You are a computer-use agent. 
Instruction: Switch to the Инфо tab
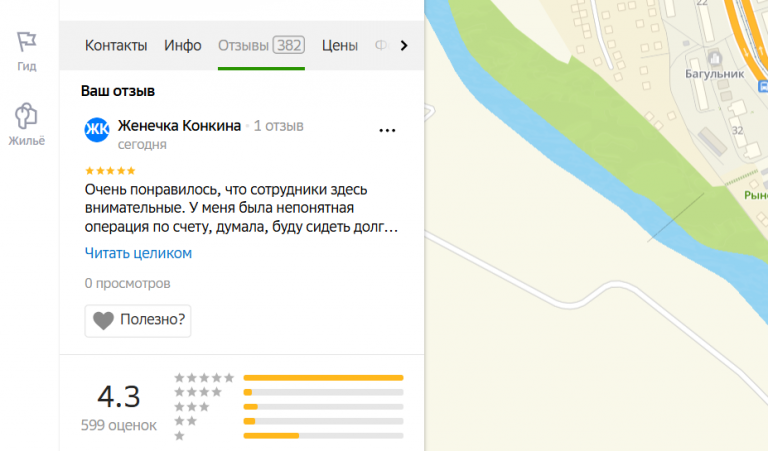[183, 46]
